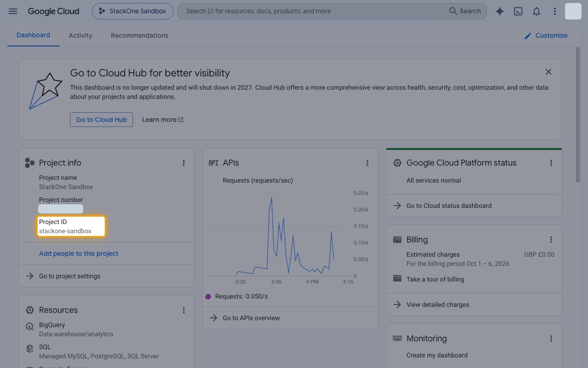Open Google Cloud Platform status card menu
This screenshot has width=588, height=368.
(x=551, y=163)
